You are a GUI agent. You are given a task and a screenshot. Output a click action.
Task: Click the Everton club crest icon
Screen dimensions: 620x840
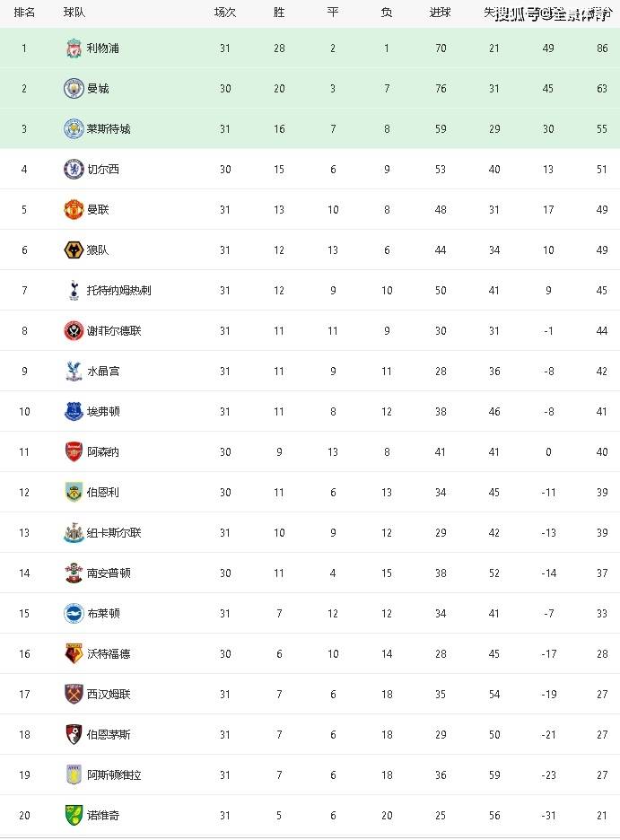point(74,412)
